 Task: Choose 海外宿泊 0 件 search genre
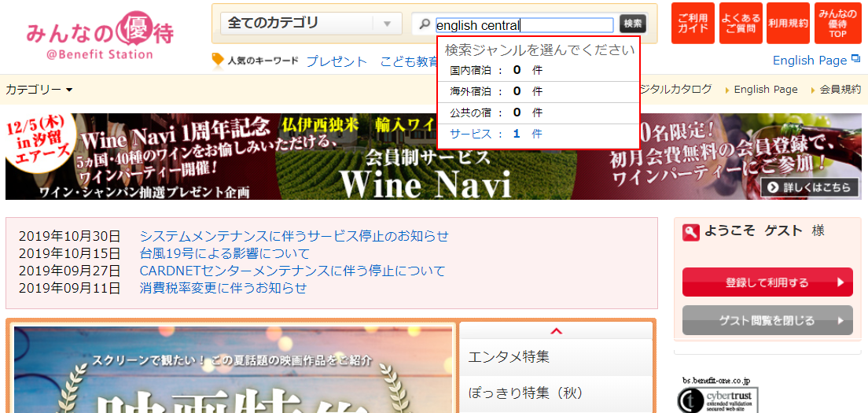tap(539, 92)
